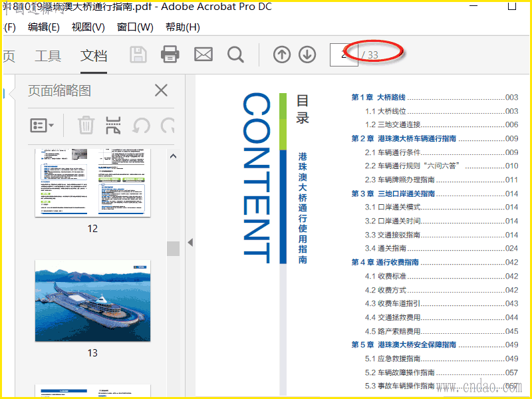Click 4.2 收费方式 line
Screen dimensions: 532x399
tap(442, 290)
